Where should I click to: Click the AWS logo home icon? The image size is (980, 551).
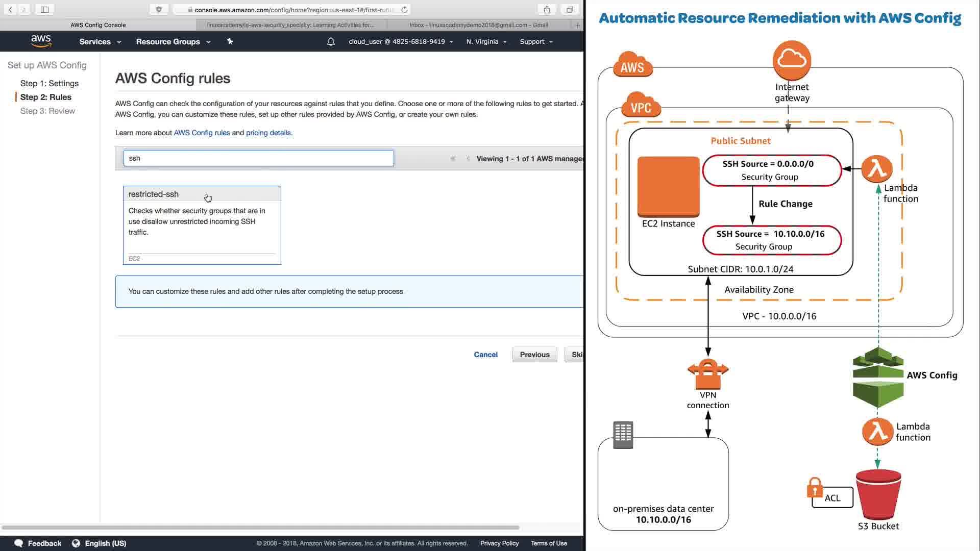click(41, 41)
